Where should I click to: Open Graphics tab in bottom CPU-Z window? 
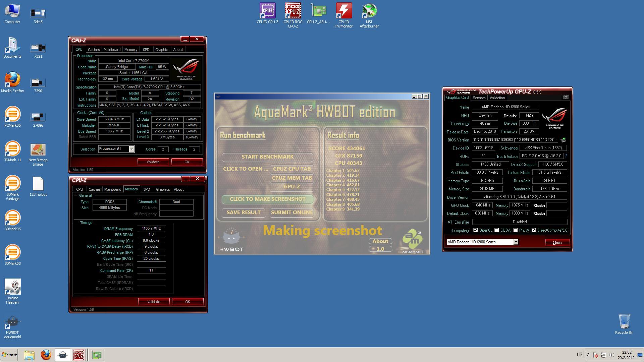(163, 189)
